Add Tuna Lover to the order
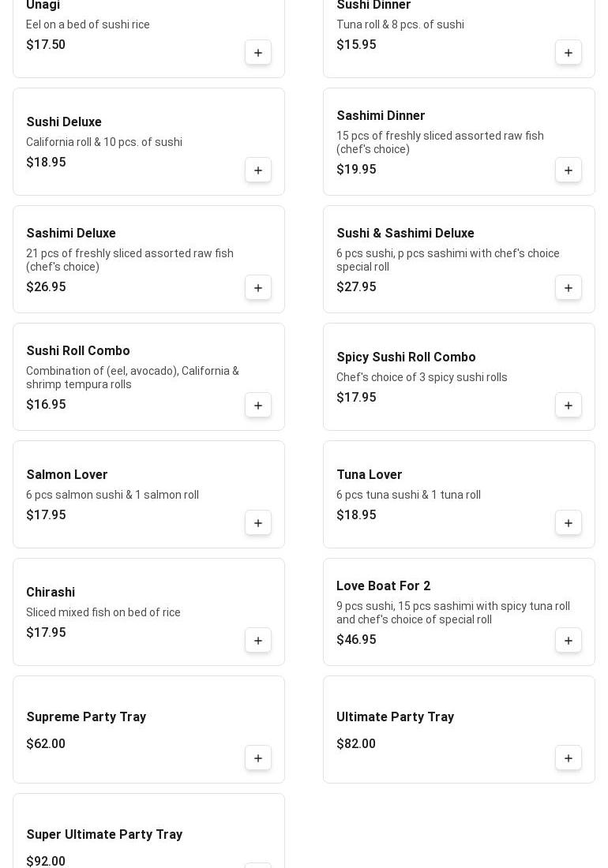The image size is (608, 868). 569,523
